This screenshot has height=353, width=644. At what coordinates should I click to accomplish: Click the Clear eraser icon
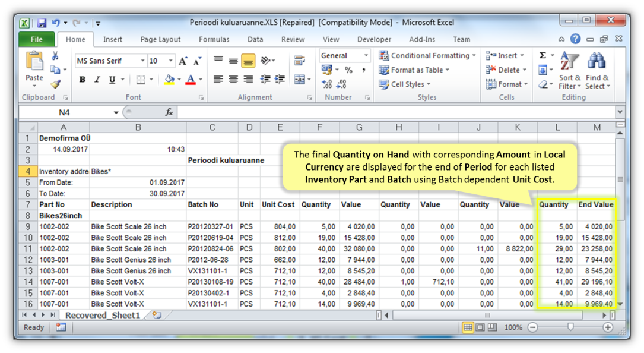pos(543,84)
